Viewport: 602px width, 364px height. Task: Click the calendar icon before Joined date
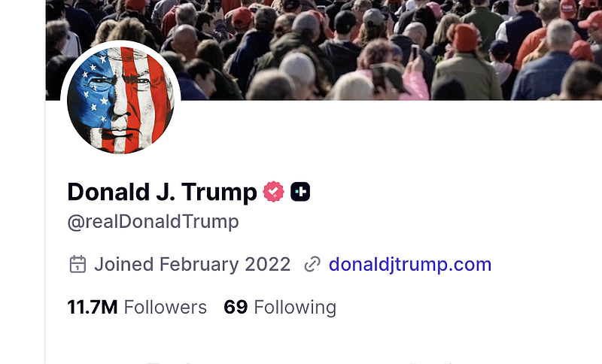[78, 264]
